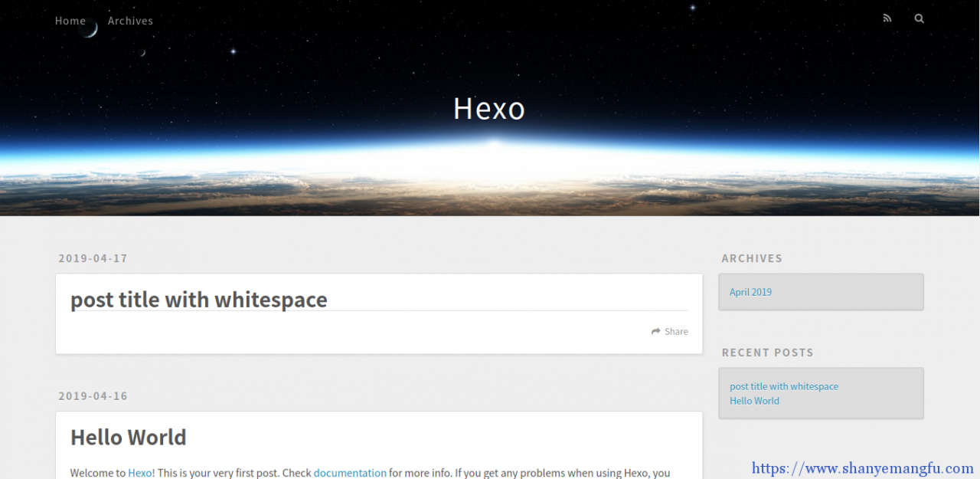Open the documentation link in the post body
This screenshot has height=479, width=980.
(350, 473)
